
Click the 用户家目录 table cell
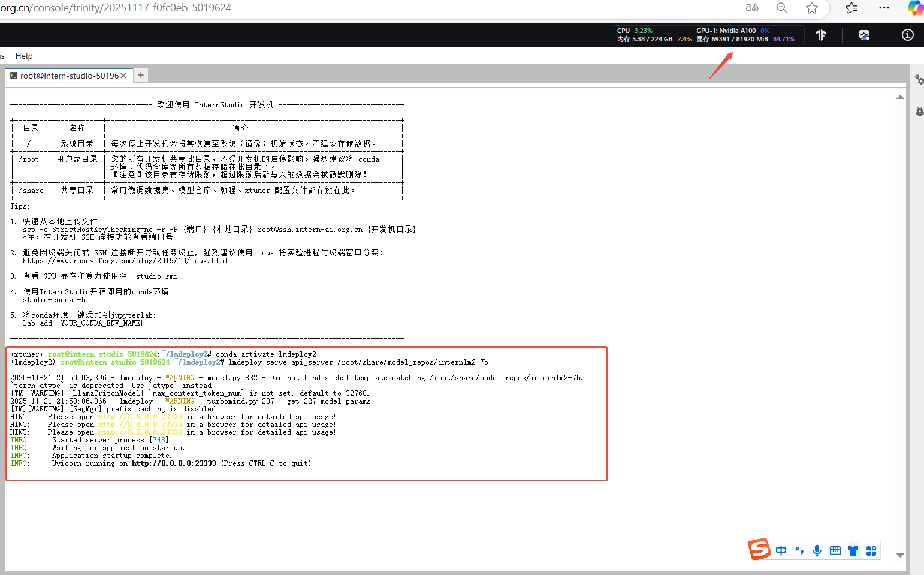77,159
